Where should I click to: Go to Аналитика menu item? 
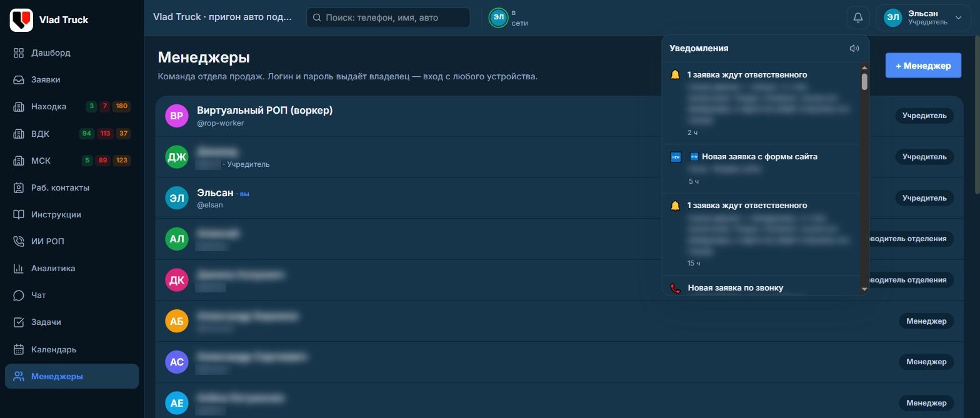72,268
